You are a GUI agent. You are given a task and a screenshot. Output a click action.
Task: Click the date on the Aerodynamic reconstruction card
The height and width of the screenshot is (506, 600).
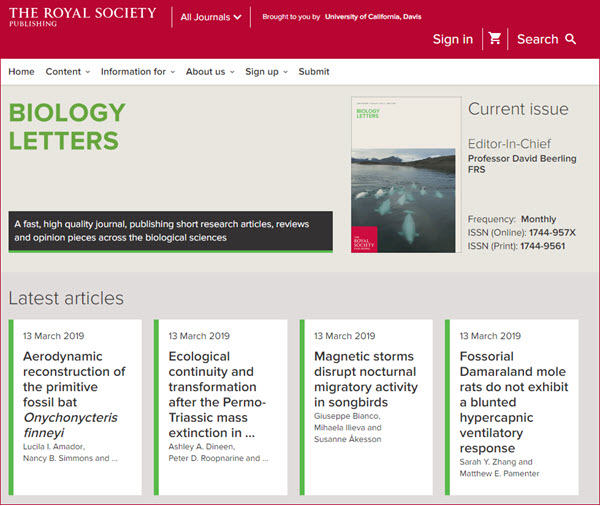[54, 336]
